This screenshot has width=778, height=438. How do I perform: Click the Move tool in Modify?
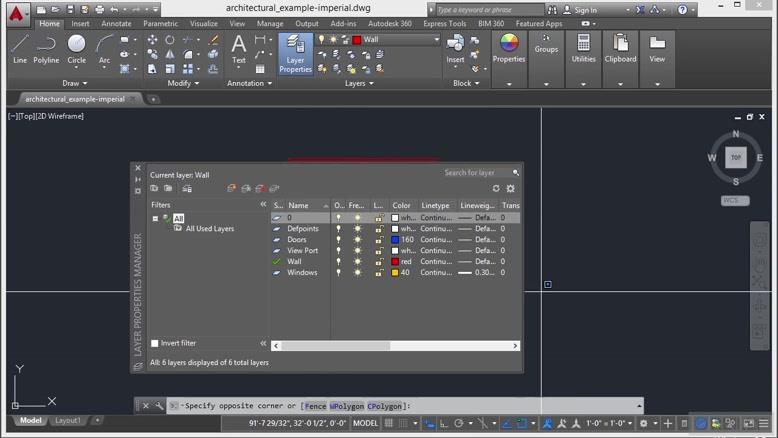click(x=152, y=40)
